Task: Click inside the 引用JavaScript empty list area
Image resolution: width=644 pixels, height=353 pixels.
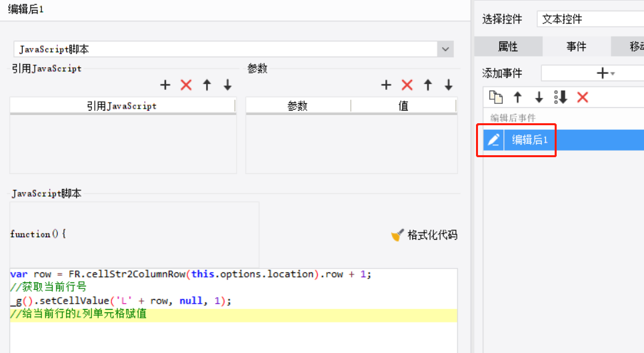Action: tap(123, 144)
